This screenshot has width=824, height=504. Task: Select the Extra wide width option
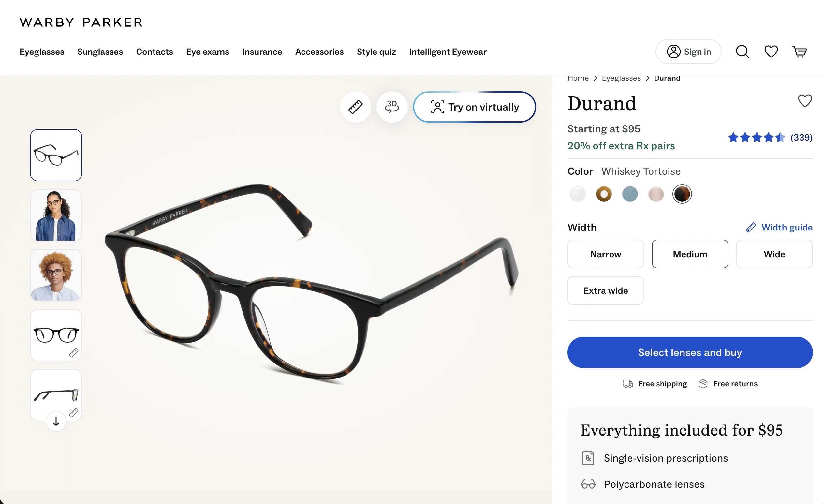605,290
